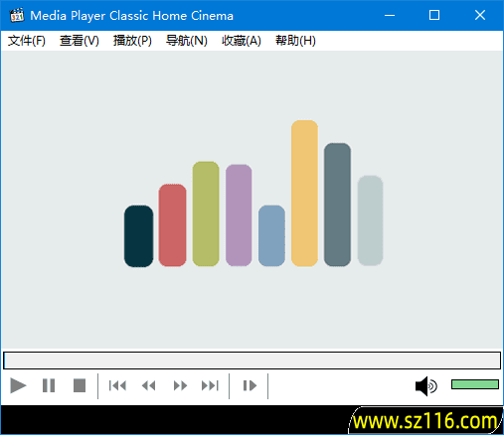Screen dimensions: 504x435
Task: Click the Play button
Action: pos(18,385)
